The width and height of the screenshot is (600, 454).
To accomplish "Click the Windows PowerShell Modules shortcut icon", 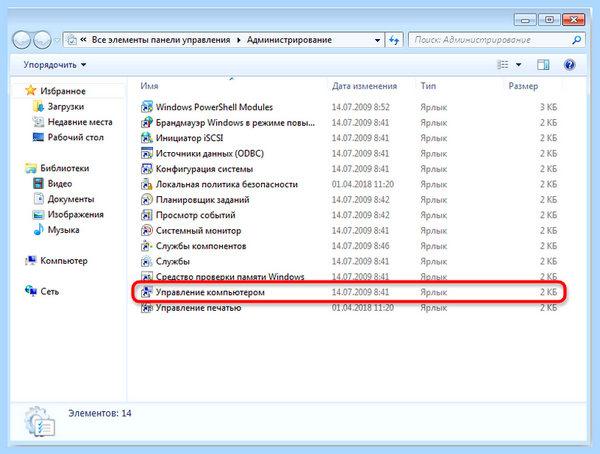I will coord(147,107).
